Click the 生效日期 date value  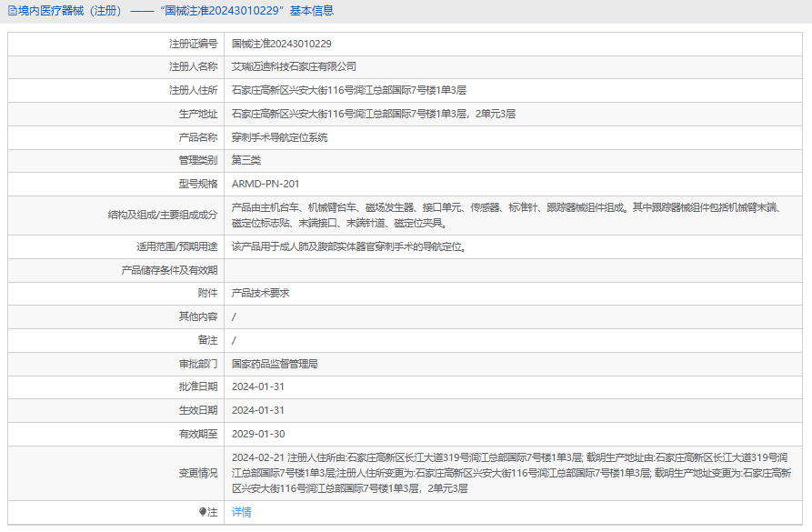257,410
